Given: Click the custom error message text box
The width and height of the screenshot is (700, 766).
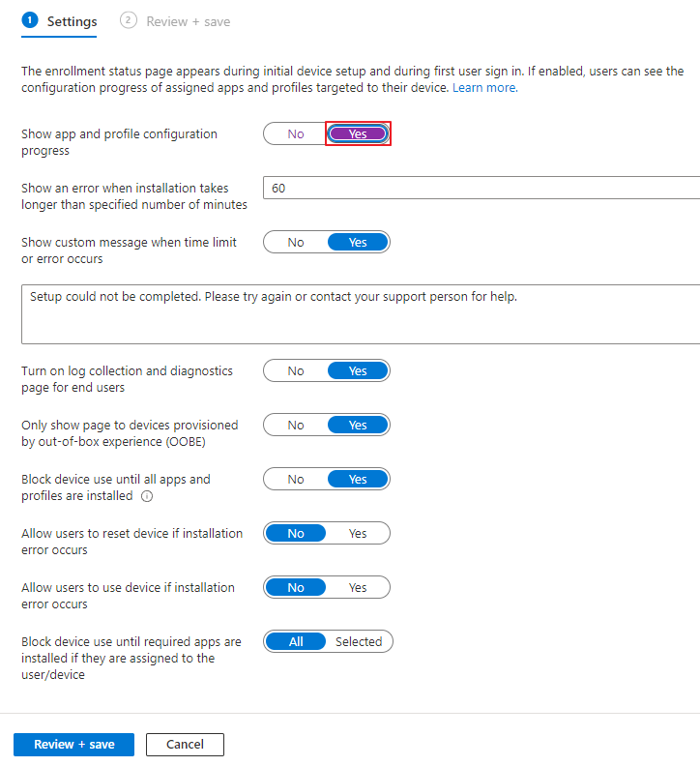Looking at the screenshot, I should click(361, 314).
